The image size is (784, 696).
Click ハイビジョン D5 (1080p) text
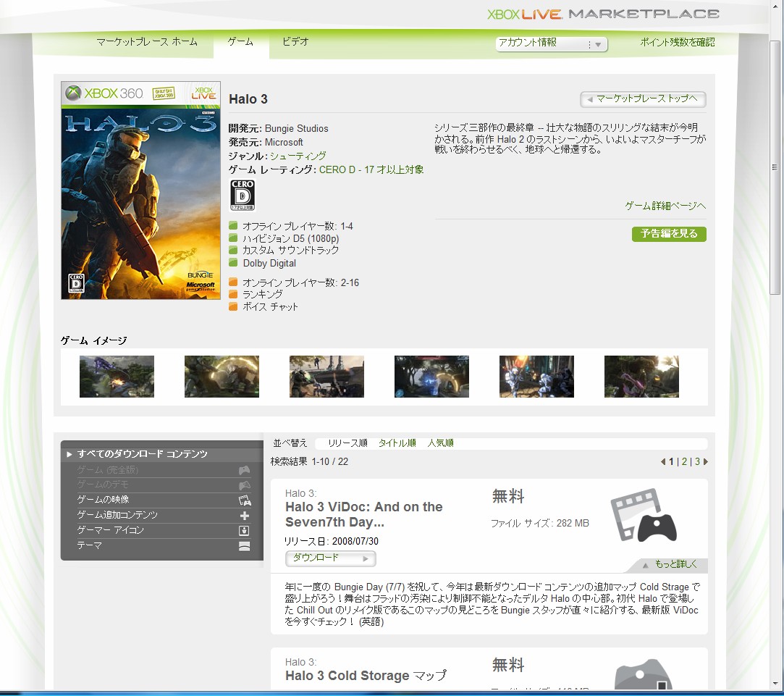coord(291,239)
